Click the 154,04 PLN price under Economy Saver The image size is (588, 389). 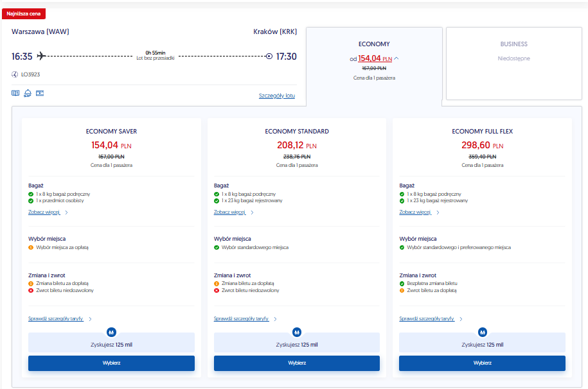pyautogui.click(x=111, y=145)
